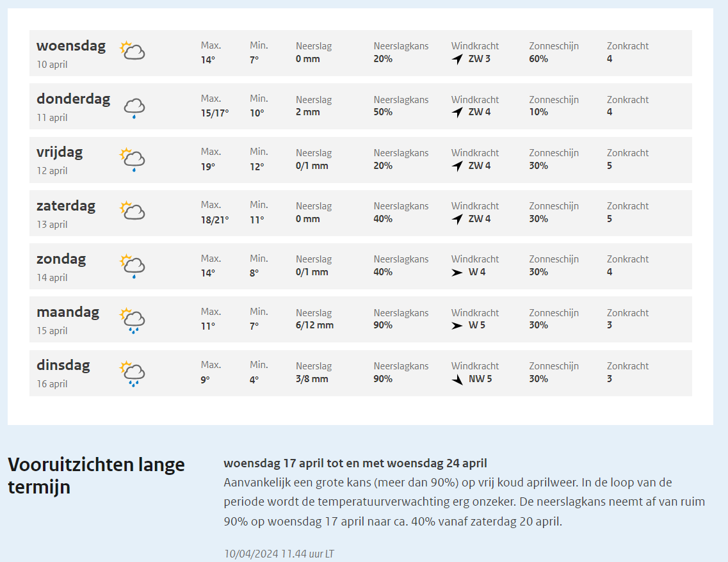Click the woensdag partly cloudy weather icon

tap(133, 50)
